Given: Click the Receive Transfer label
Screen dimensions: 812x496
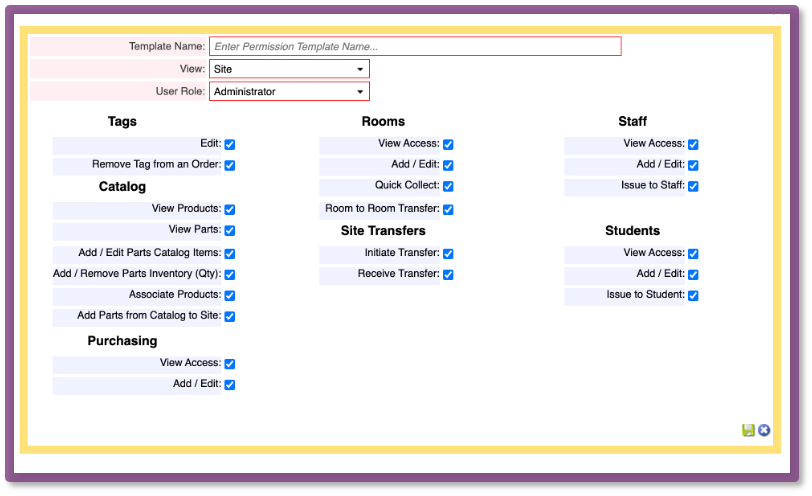Looking at the screenshot, I should point(398,273).
